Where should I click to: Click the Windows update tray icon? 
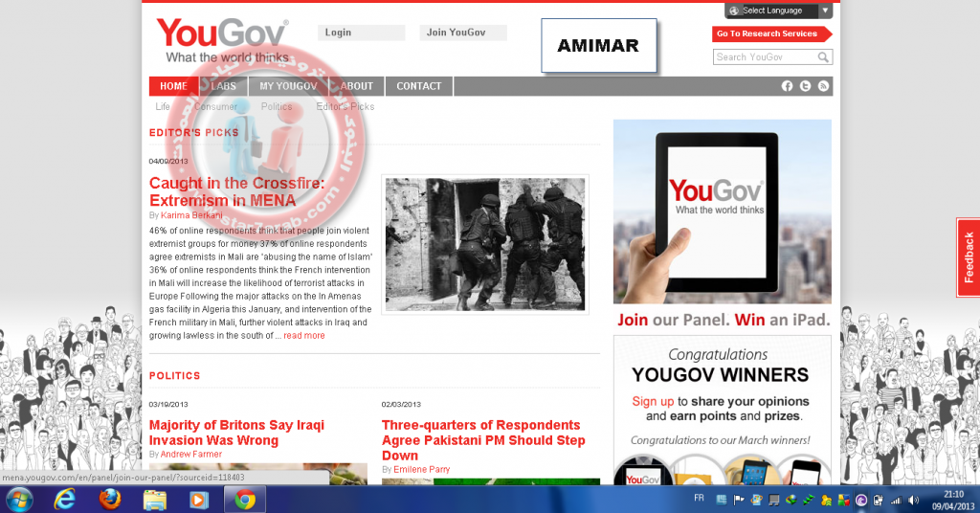click(x=756, y=500)
